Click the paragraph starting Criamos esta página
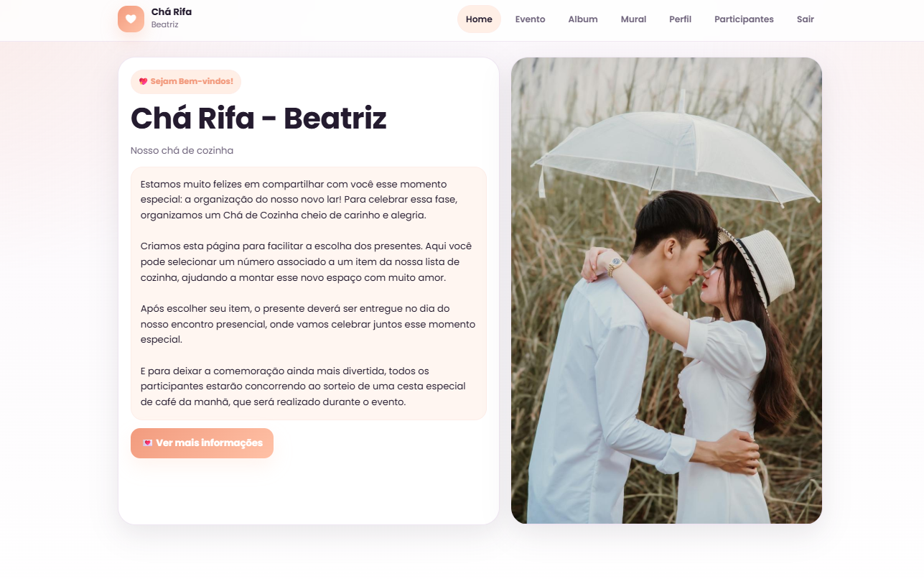Image resolution: width=924 pixels, height=579 pixels. point(306,261)
